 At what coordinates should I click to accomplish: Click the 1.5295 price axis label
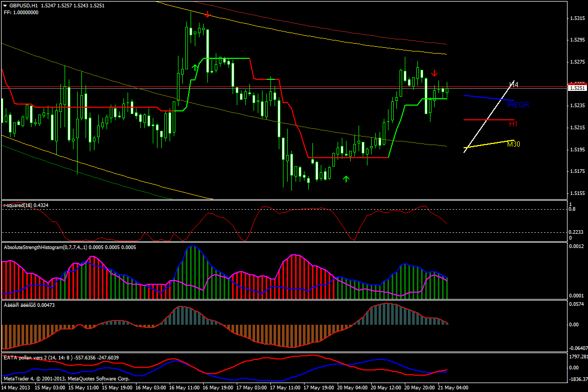[577, 40]
